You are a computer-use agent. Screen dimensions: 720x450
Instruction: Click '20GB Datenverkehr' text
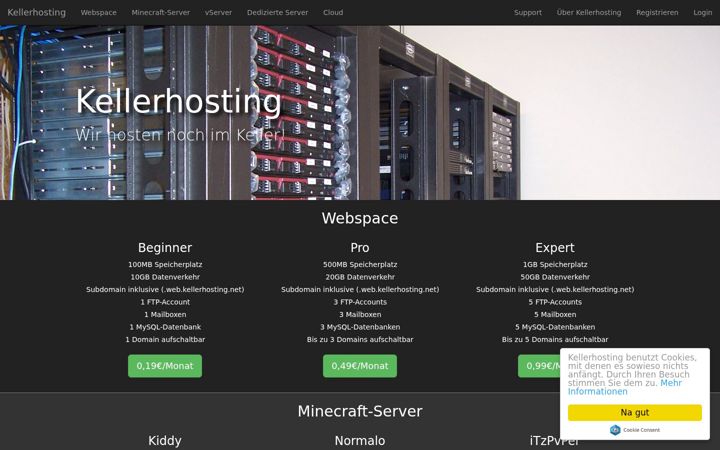coord(360,277)
